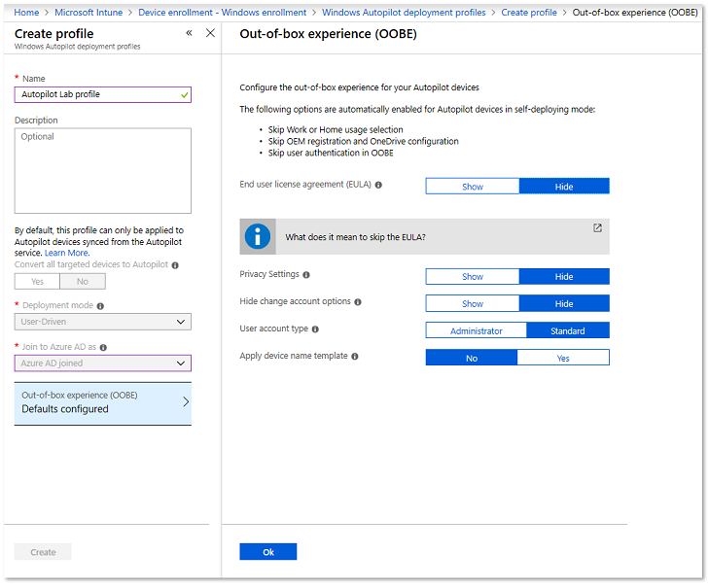Click info icon next to End user license agreement
Screen dimensions: 709x588
(x=378, y=185)
